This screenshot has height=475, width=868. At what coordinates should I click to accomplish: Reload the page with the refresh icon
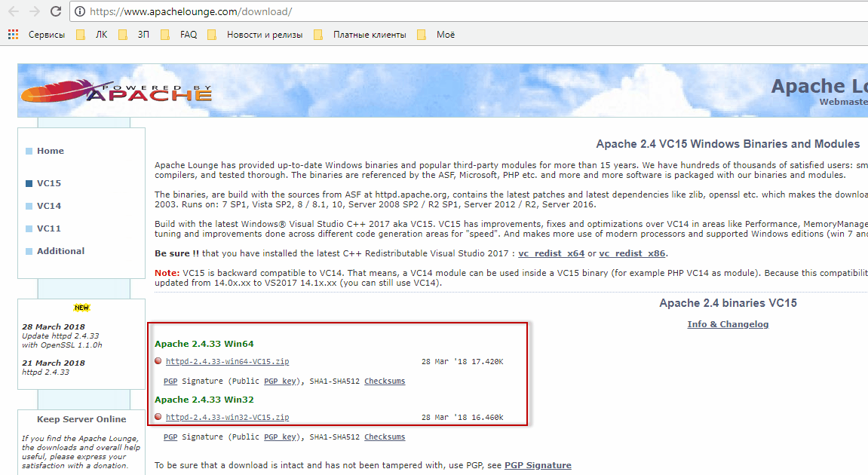tap(55, 11)
